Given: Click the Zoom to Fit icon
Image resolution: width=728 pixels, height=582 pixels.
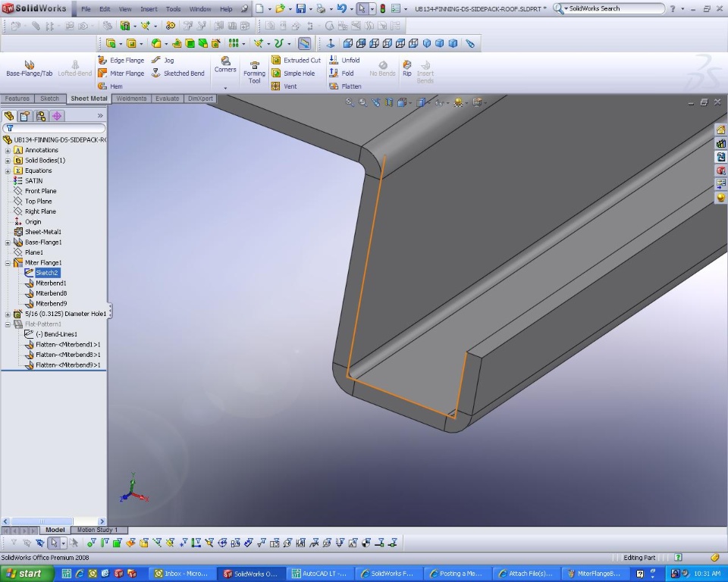Looking at the screenshot, I should [350, 102].
